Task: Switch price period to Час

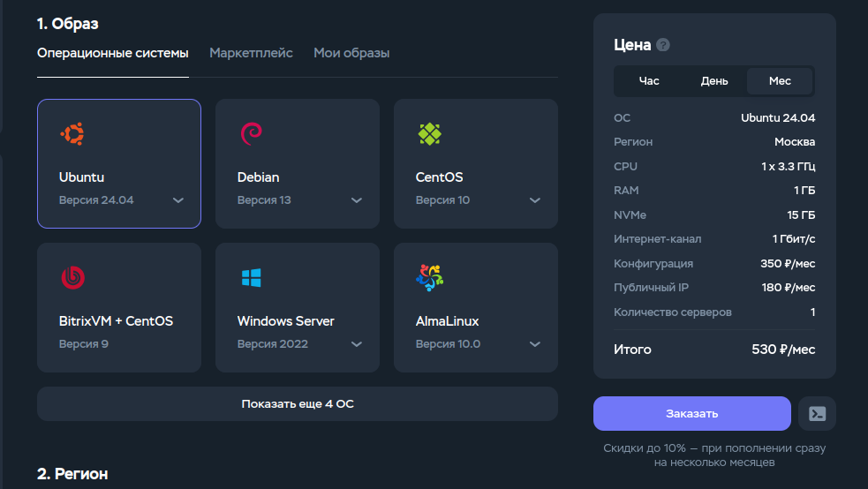Action: (649, 81)
